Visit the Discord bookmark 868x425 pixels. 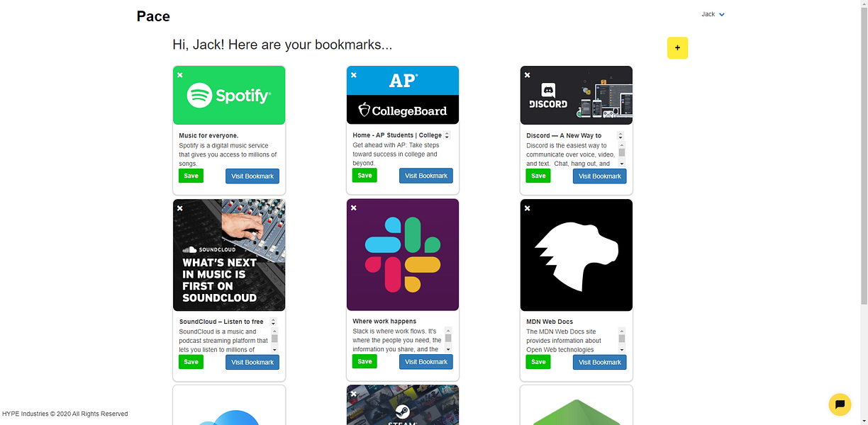click(x=600, y=176)
